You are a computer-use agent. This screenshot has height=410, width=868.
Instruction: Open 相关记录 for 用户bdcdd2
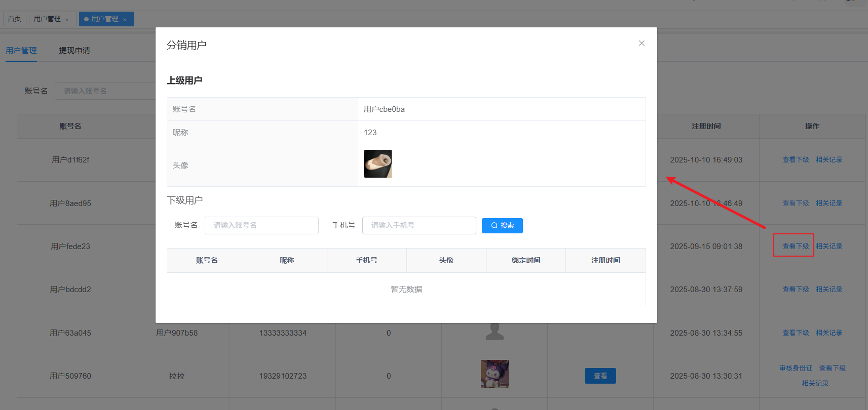click(x=829, y=290)
